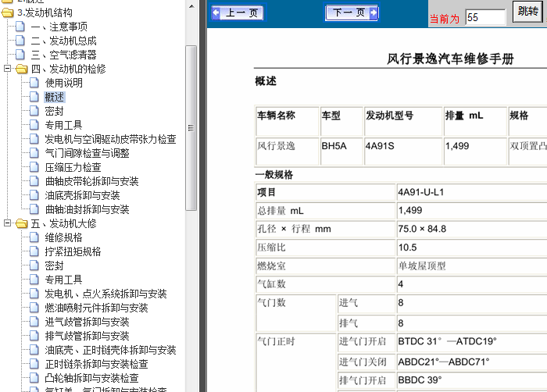The height and width of the screenshot is (392, 547).
Task: Open 进气歧管拆卸与安装 entry
Action: (88, 322)
